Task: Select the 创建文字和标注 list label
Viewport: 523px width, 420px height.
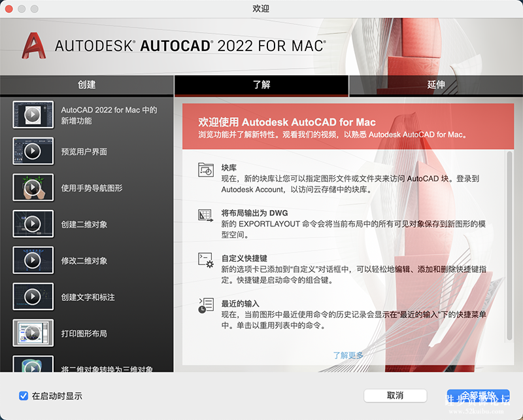Action: (x=88, y=297)
